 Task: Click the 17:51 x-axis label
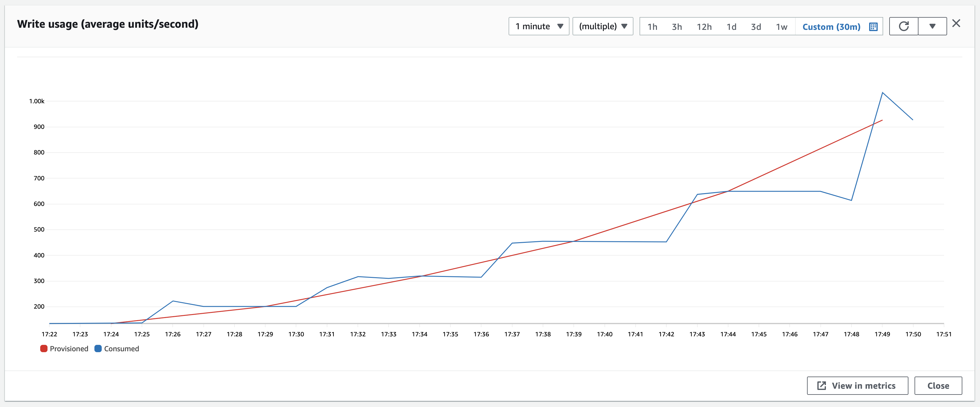tap(944, 334)
